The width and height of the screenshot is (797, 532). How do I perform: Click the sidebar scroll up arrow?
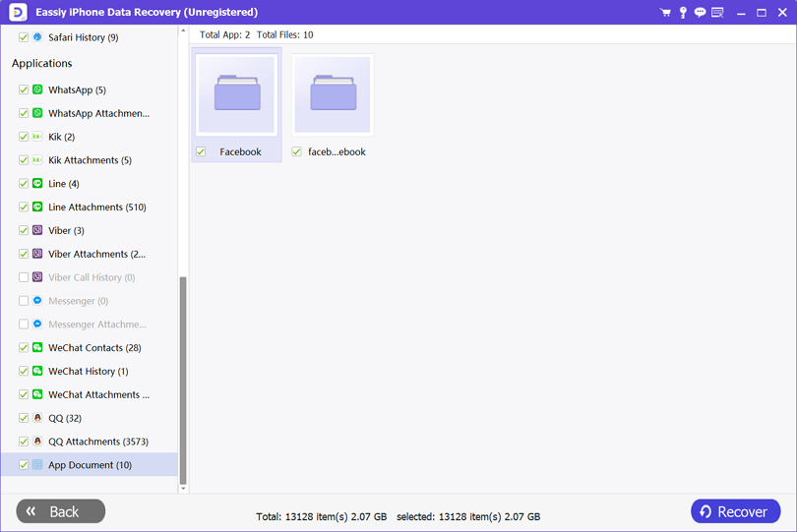click(183, 31)
